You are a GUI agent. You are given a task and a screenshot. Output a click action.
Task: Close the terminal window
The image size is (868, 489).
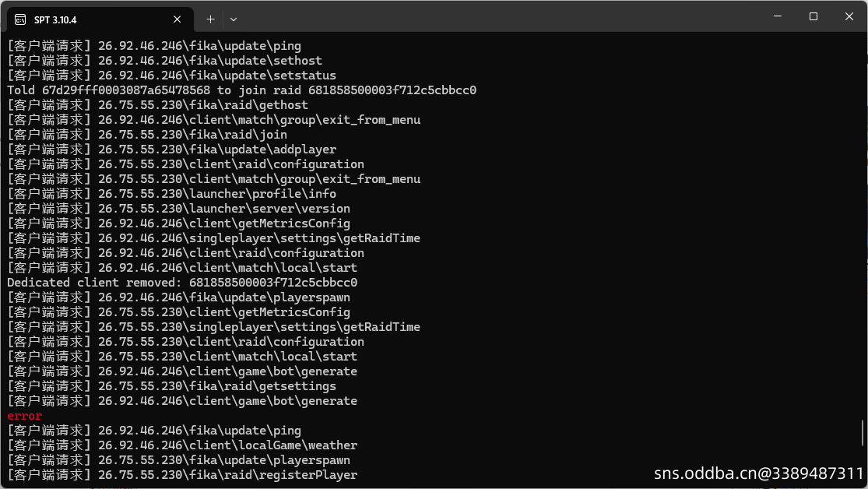[849, 16]
